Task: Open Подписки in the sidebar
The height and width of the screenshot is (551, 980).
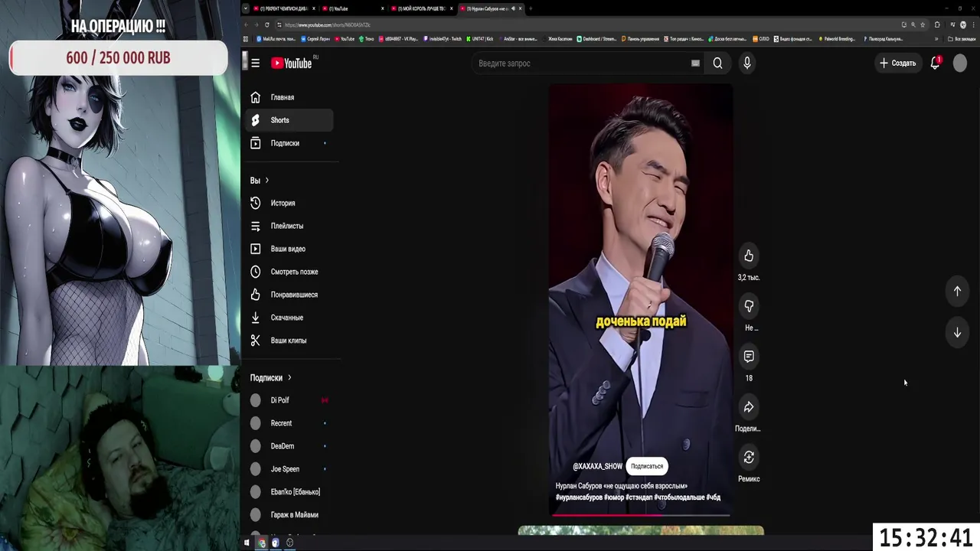Action: coord(289,143)
